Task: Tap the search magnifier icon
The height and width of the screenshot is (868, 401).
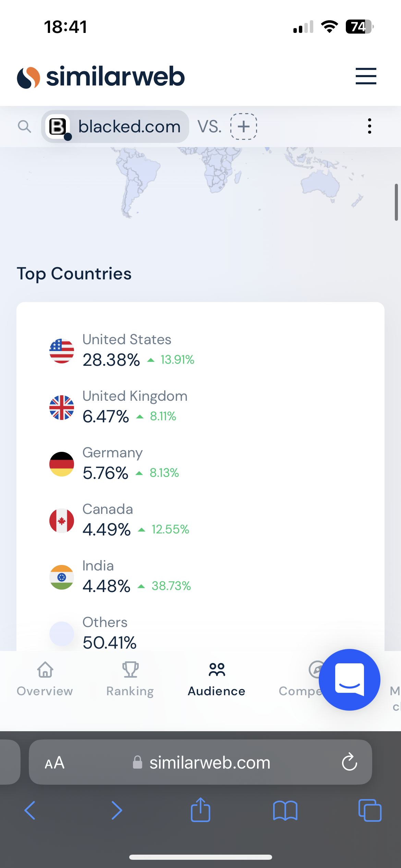Action: click(x=24, y=126)
